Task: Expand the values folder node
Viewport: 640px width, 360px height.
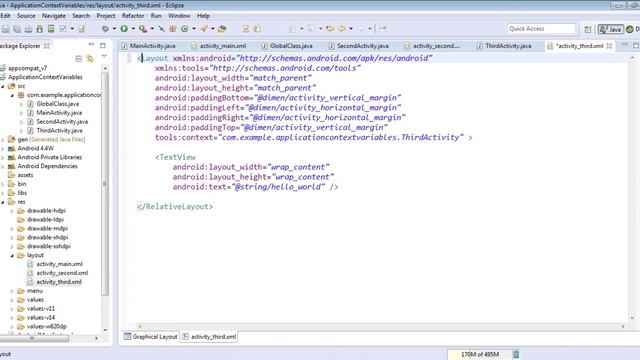Action: tap(12, 300)
